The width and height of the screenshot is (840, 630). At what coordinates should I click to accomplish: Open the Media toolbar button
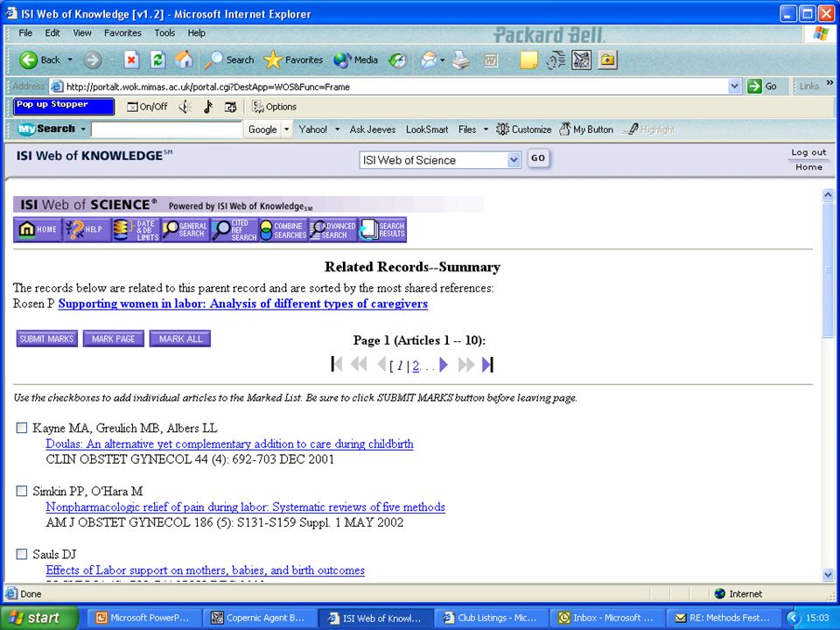355,60
